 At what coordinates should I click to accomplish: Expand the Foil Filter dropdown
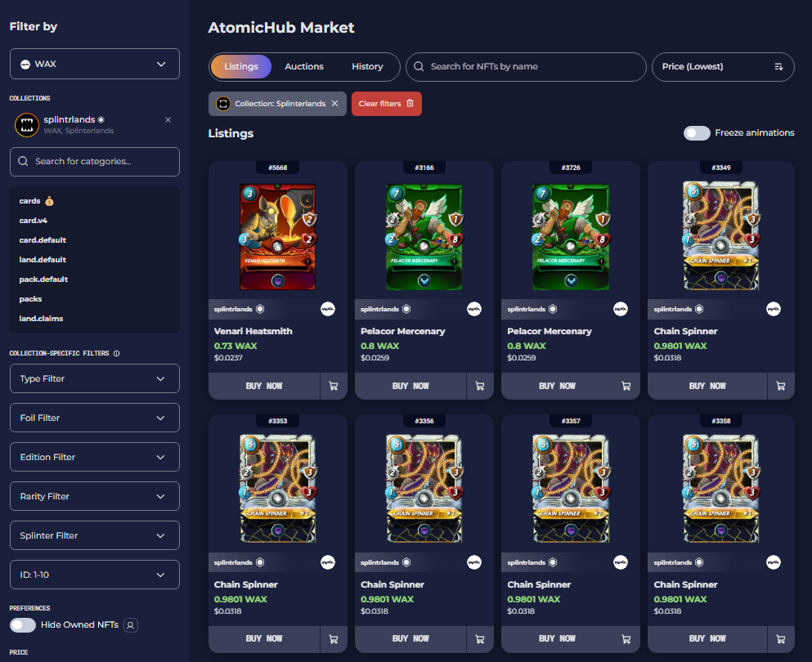[x=95, y=418]
